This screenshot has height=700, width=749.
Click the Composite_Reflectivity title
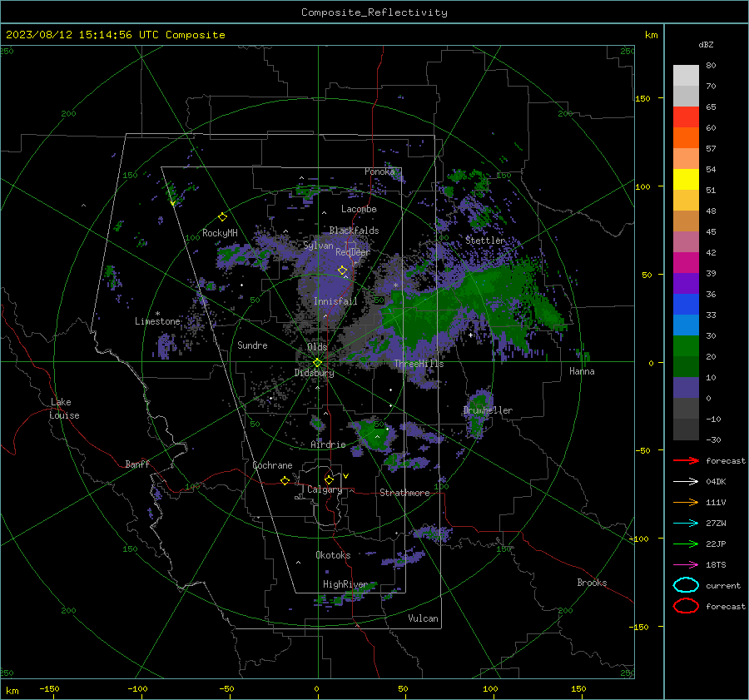374,12
